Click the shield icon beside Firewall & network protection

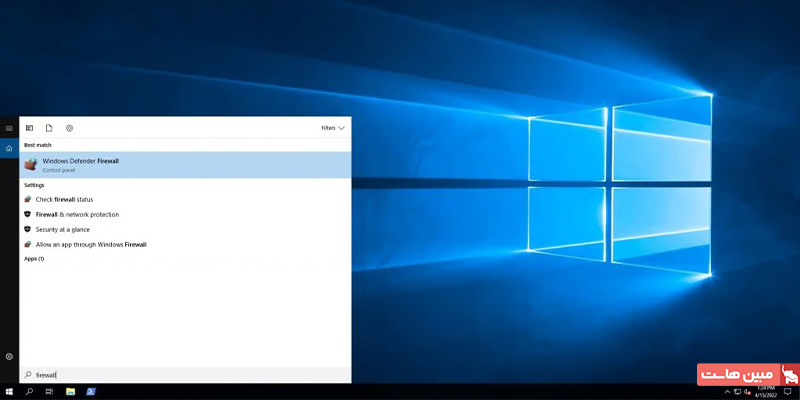[28, 215]
